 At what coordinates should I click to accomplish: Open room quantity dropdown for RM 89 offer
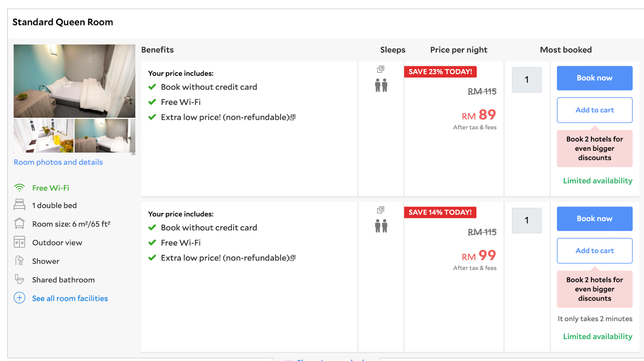[x=526, y=80]
